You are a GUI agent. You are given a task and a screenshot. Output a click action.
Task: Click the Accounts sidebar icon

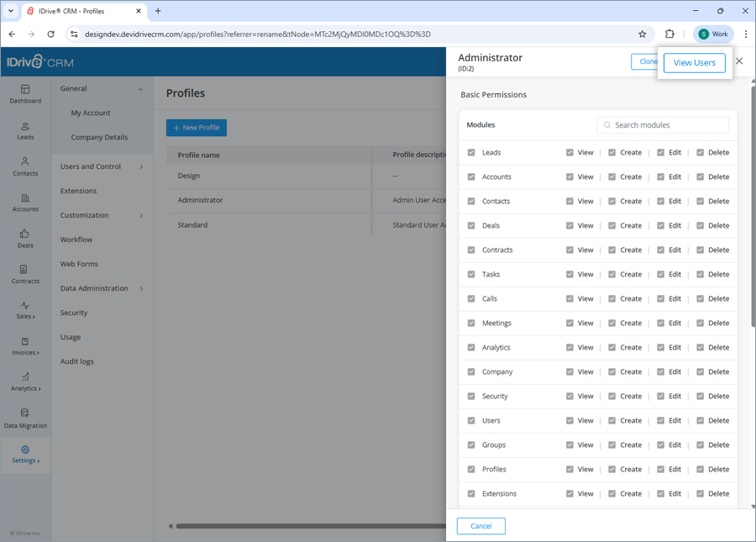pyautogui.click(x=25, y=203)
